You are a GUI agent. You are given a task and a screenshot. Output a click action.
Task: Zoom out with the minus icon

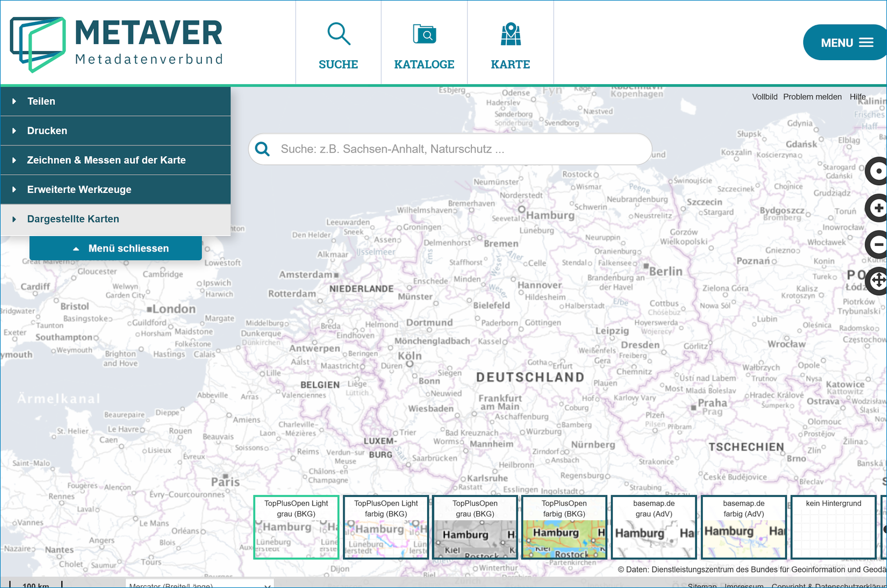(877, 245)
